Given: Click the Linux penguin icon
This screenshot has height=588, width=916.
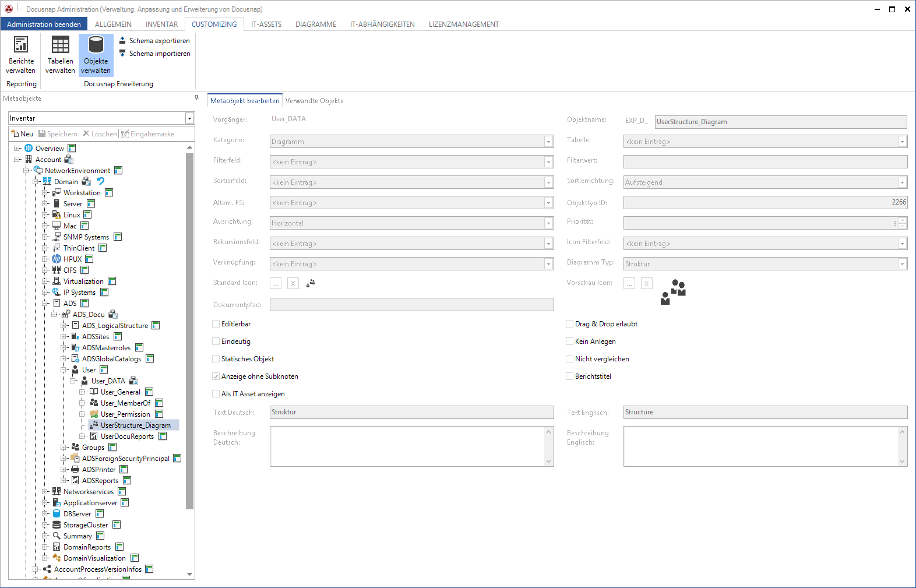Looking at the screenshot, I should (x=57, y=214).
